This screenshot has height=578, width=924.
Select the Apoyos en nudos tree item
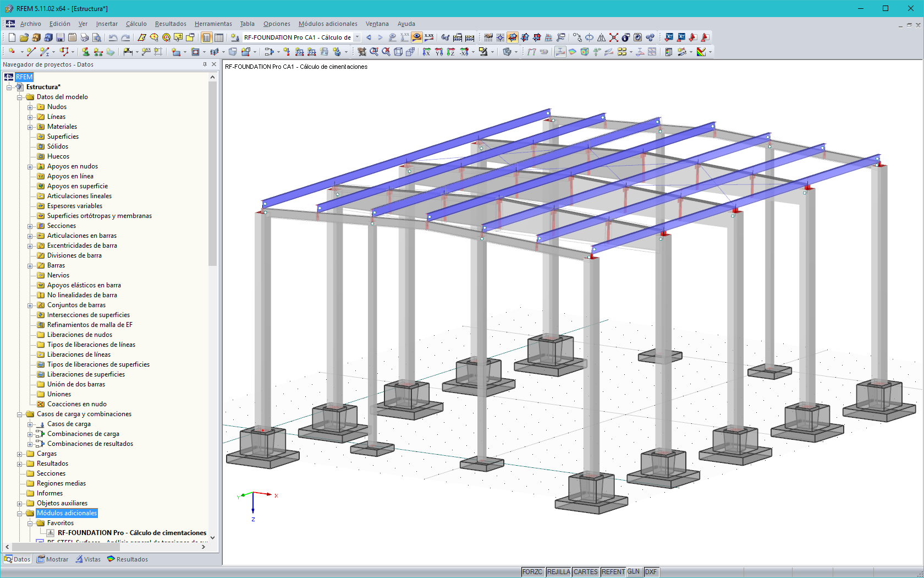point(72,166)
